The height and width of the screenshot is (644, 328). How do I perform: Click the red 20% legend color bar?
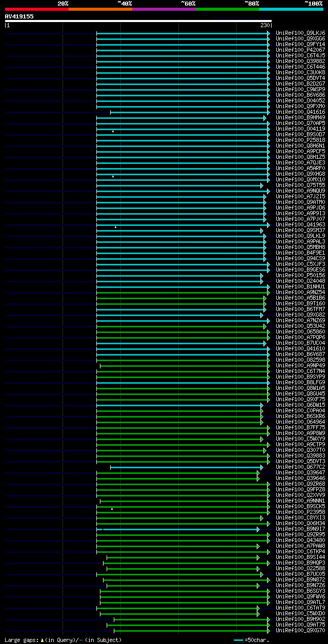pos(37,9)
